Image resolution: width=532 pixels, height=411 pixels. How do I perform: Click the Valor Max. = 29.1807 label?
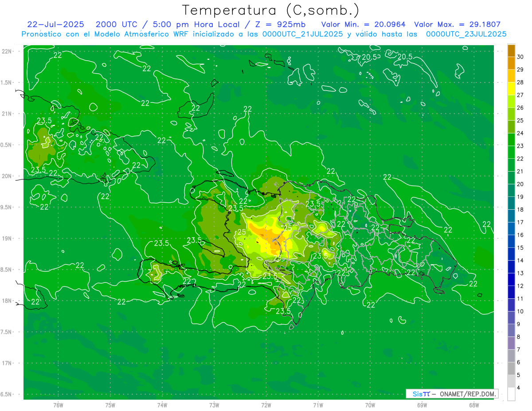click(457, 24)
